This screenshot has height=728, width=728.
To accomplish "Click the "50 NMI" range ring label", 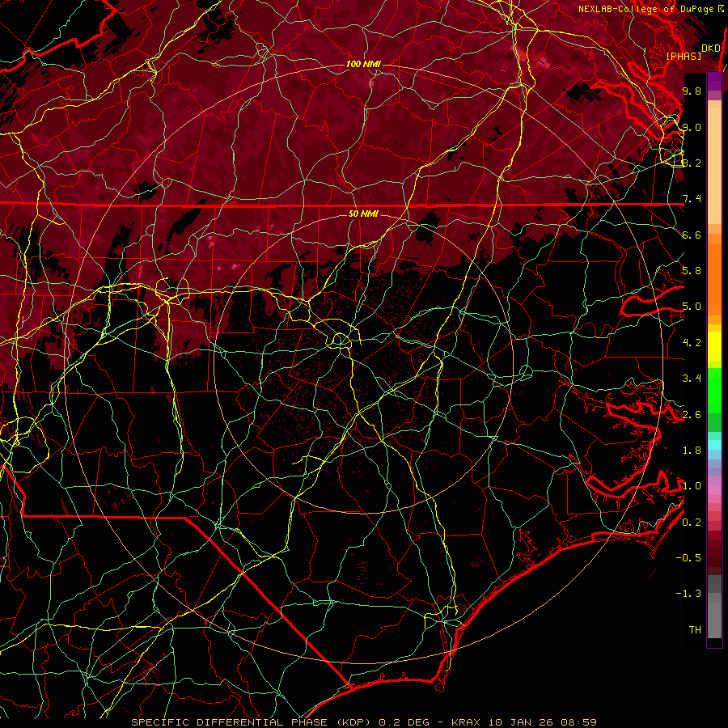I will 363,214.
